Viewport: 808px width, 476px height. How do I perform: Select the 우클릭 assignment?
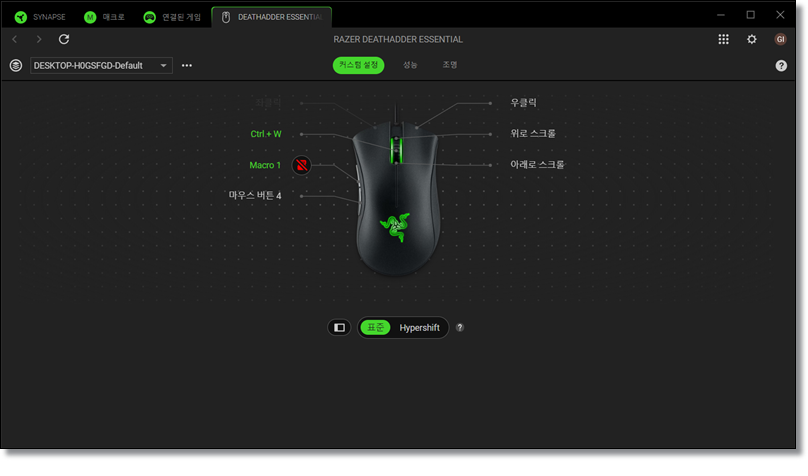click(x=524, y=103)
